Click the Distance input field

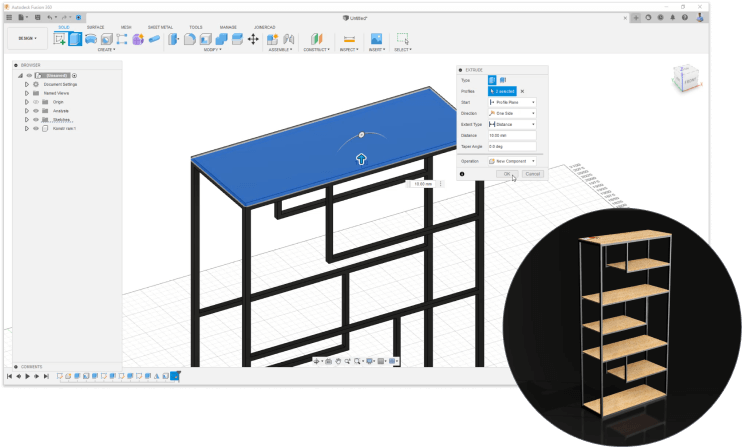512,136
